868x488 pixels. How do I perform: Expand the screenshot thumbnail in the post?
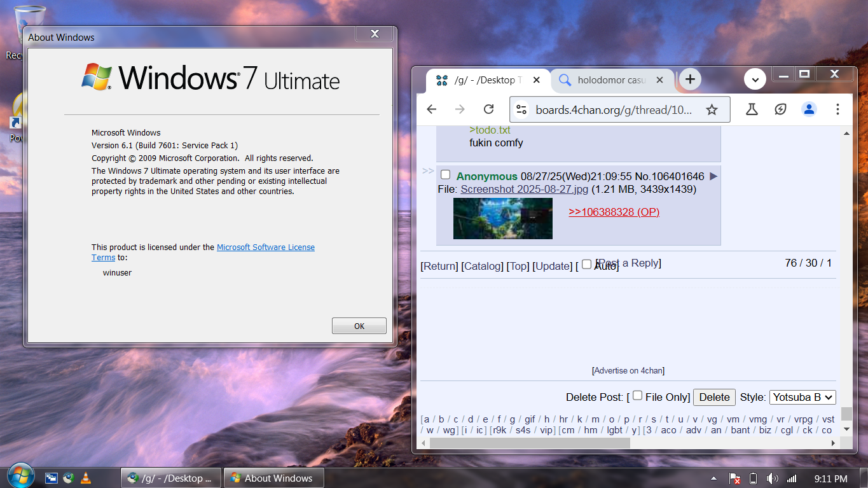pyautogui.click(x=502, y=218)
